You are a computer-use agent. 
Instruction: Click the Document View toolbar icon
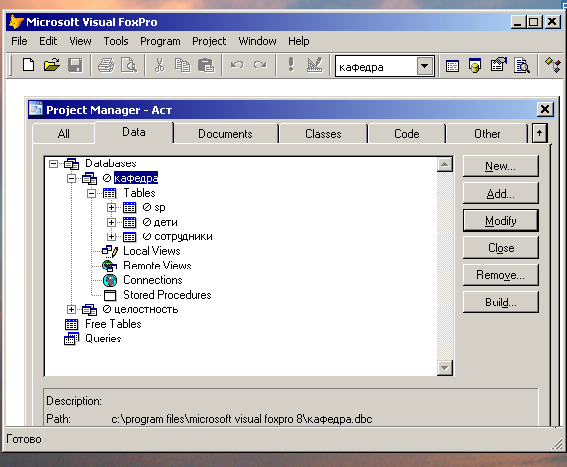click(522, 65)
